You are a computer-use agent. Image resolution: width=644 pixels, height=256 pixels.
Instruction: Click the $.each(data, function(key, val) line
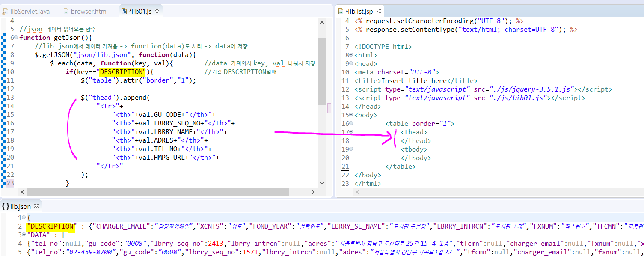point(111,63)
